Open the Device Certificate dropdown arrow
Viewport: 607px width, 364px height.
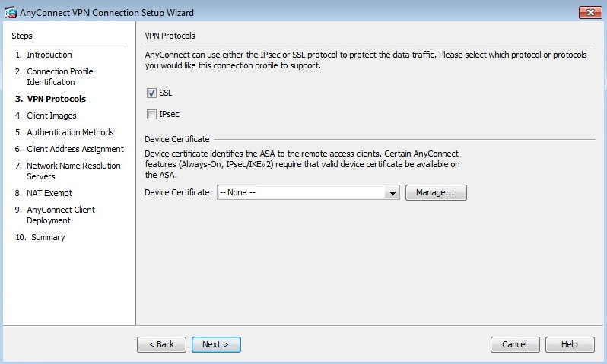[x=392, y=192]
